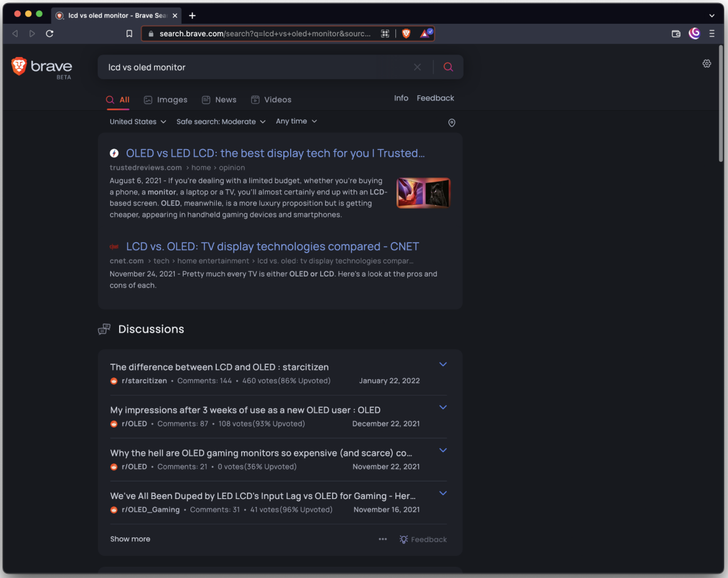The width and height of the screenshot is (728, 578).
Task: Submit the search using the magnifying glass icon
Action: (448, 66)
